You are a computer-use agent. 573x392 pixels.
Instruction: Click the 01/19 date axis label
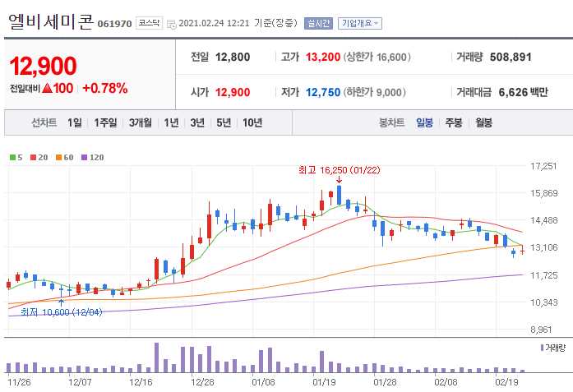click(324, 382)
